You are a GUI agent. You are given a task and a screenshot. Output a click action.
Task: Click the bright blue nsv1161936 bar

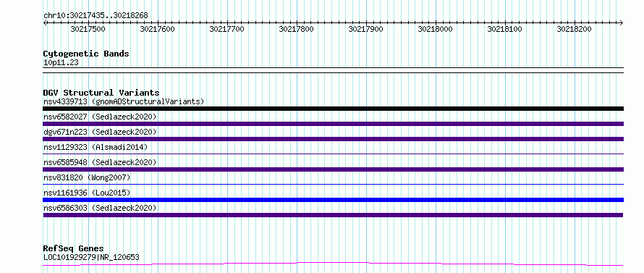point(333,200)
